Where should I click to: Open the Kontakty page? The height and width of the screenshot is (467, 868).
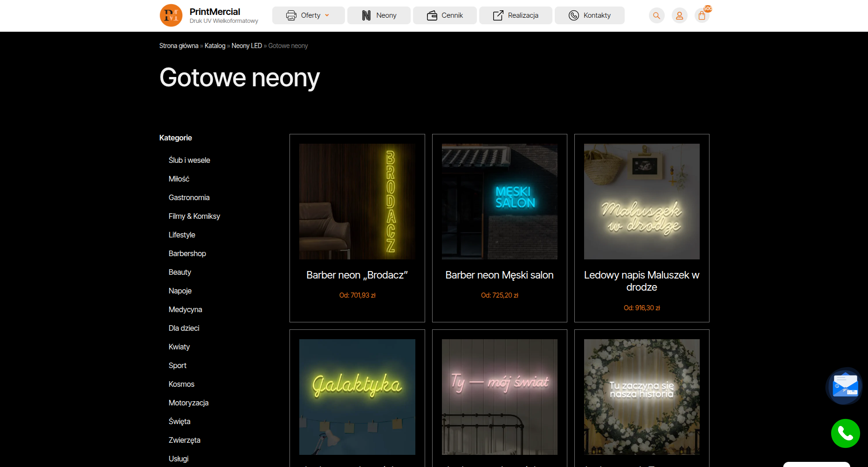click(590, 15)
